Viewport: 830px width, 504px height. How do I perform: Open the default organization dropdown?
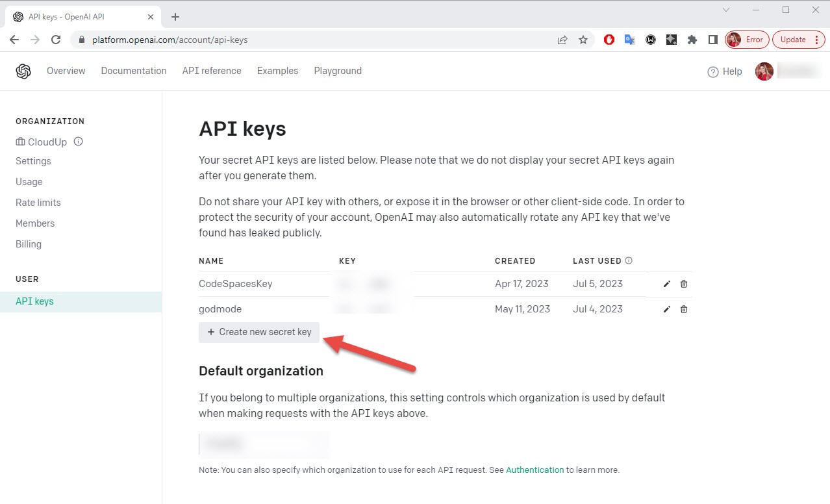(264, 444)
